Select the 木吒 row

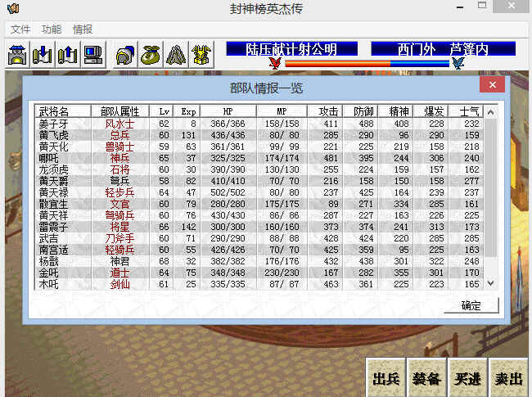click(x=259, y=284)
